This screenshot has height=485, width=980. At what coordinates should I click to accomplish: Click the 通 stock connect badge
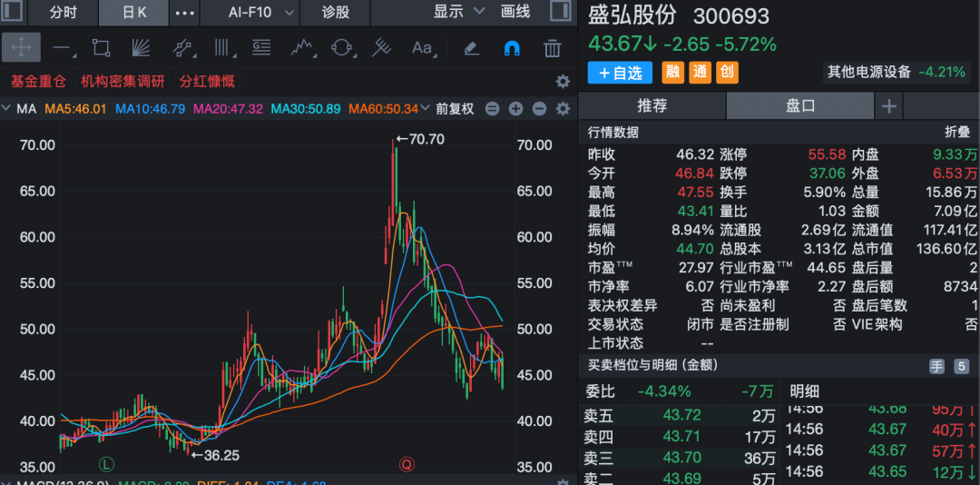pyautogui.click(x=700, y=73)
